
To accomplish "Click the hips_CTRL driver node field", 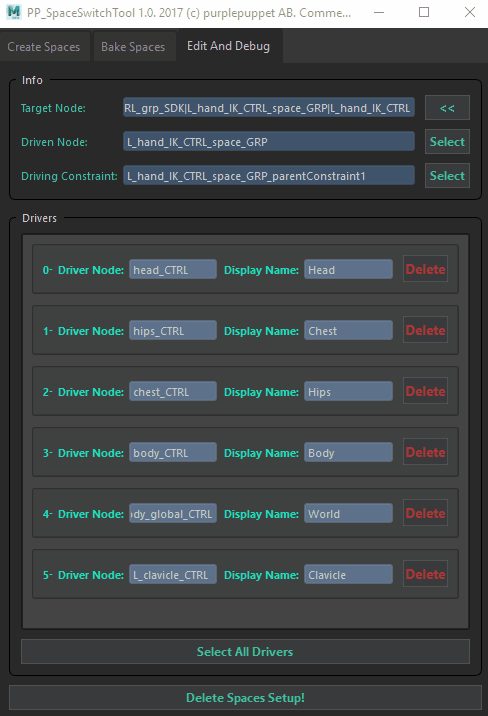I will (x=173, y=331).
